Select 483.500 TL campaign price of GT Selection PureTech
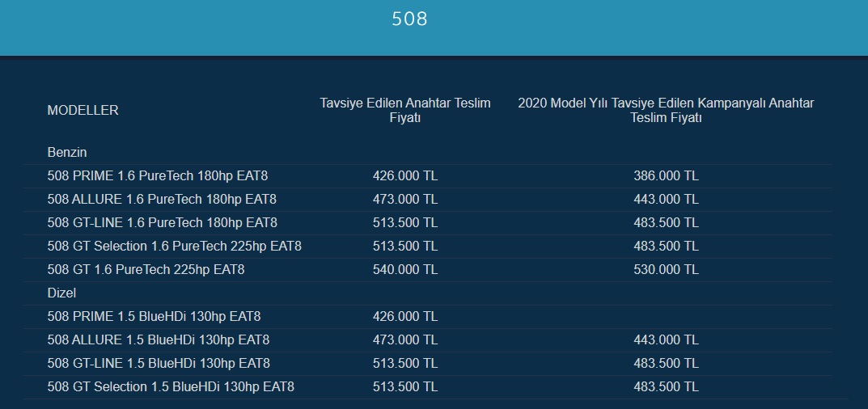Image resolution: width=868 pixels, height=409 pixels. point(666,246)
